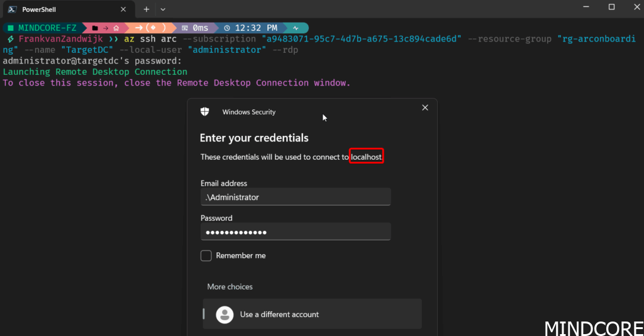The height and width of the screenshot is (336, 644).
Task: Click the "administrator" local-user argument
Action: [x=227, y=50]
